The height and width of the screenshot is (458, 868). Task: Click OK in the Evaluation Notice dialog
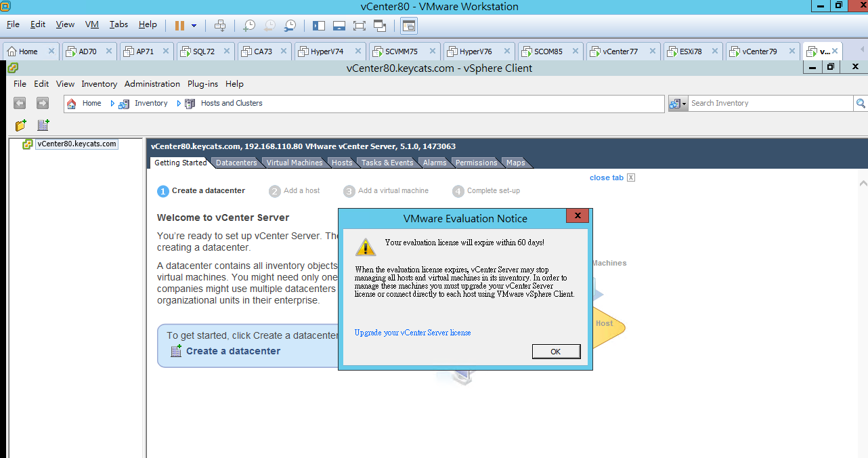click(x=556, y=352)
